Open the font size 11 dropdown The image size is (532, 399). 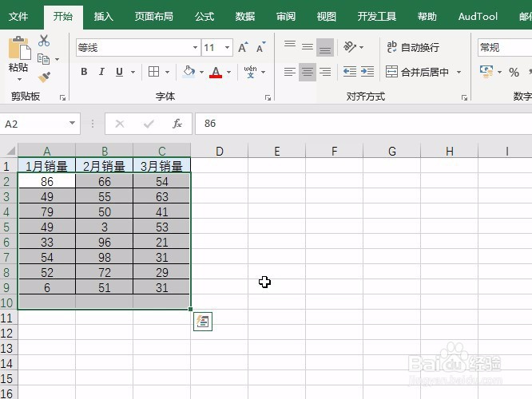click(227, 47)
